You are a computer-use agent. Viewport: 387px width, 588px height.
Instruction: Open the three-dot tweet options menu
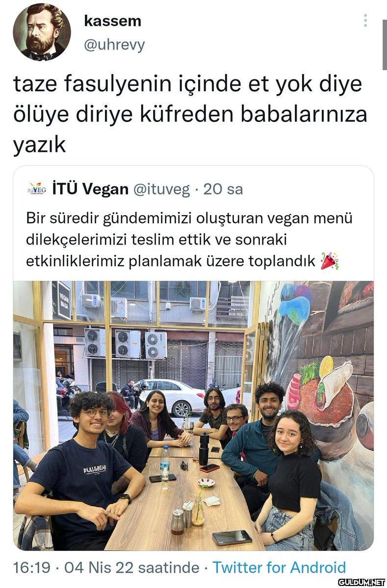click(364, 21)
